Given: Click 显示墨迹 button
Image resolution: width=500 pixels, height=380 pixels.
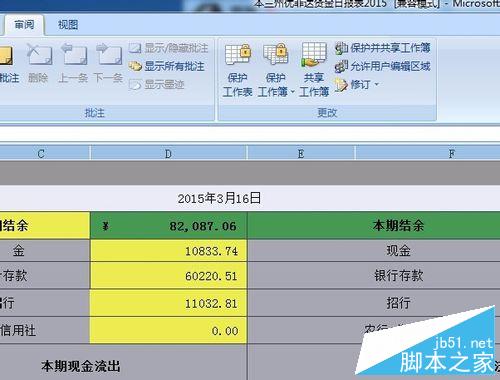Looking at the screenshot, I should [157, 85].
